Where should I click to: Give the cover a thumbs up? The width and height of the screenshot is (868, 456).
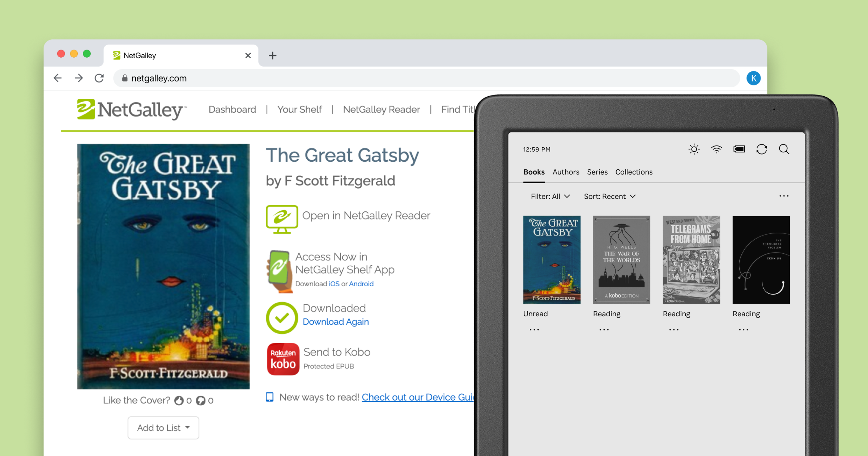coord(179,401)
